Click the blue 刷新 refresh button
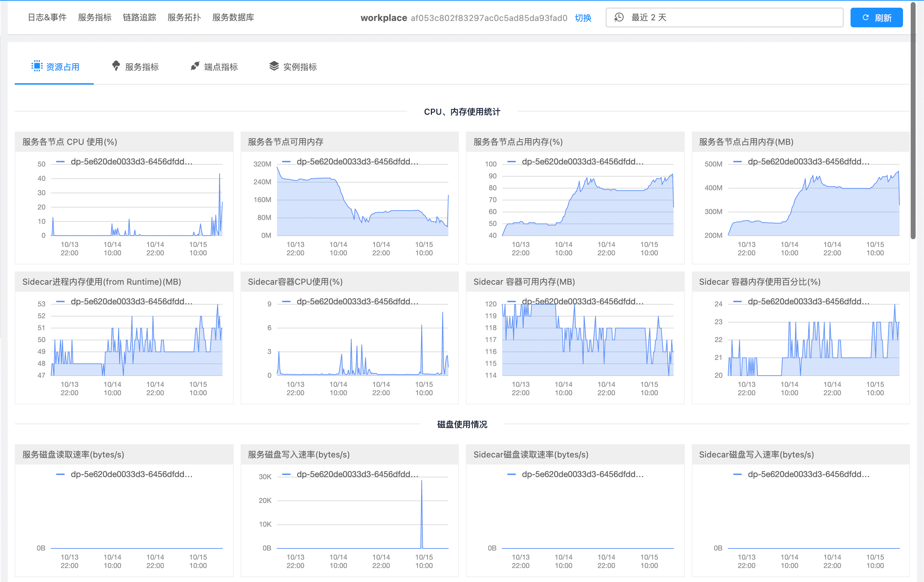924x582 pixels. click(x=876, y=17)
